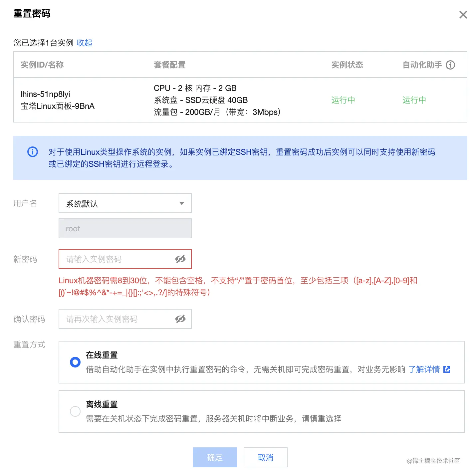The height and width of the screenshot is (476, 472).
Task: Select the 离线重置 radio button
Action: tap(75, 411)
